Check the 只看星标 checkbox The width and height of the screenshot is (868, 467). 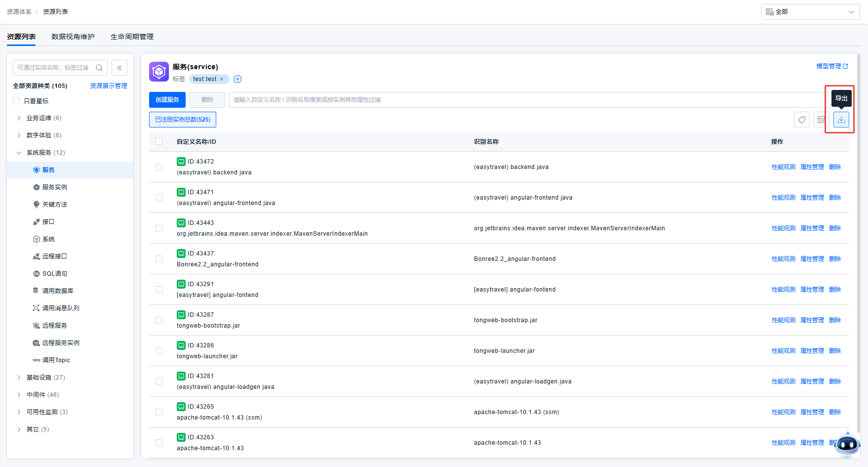point(16,101)
